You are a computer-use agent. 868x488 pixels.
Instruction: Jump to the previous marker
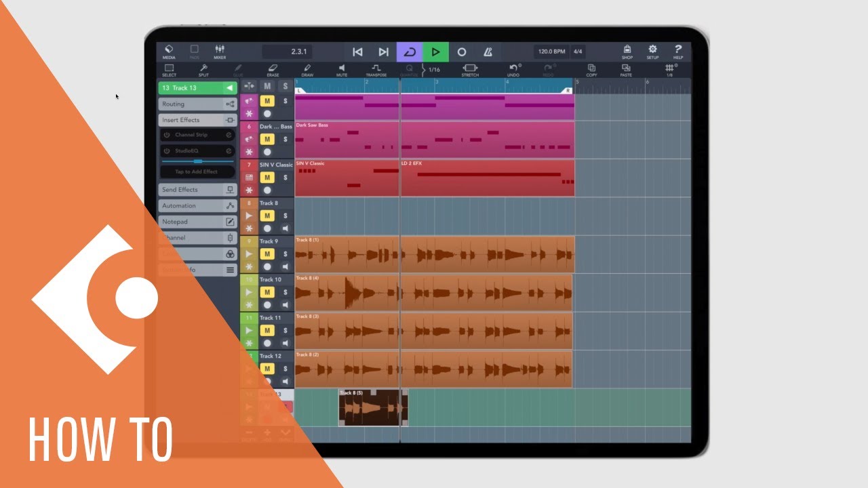[x=357, y=52]
